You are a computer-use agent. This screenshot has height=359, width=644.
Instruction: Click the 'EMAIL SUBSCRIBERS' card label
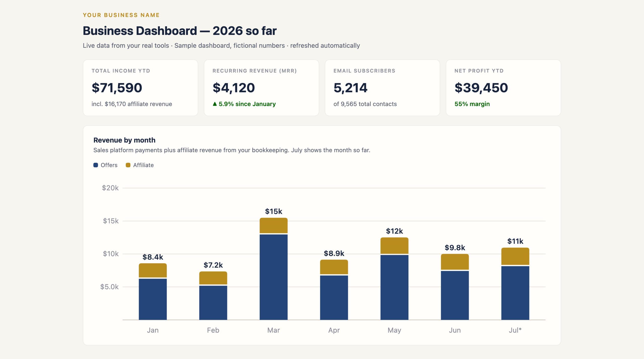(364, 71)
